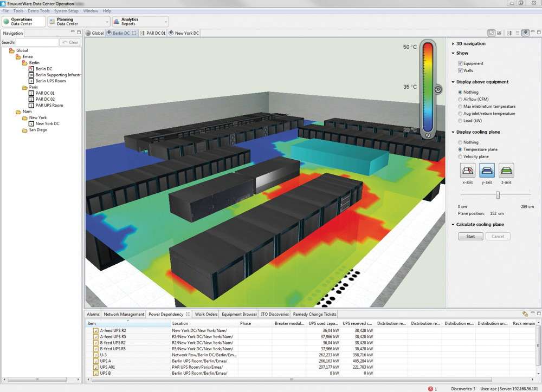Select the A-feed UPS R2 row
Viewport: 542px width, 392px height.
click(x=311, y=330)
